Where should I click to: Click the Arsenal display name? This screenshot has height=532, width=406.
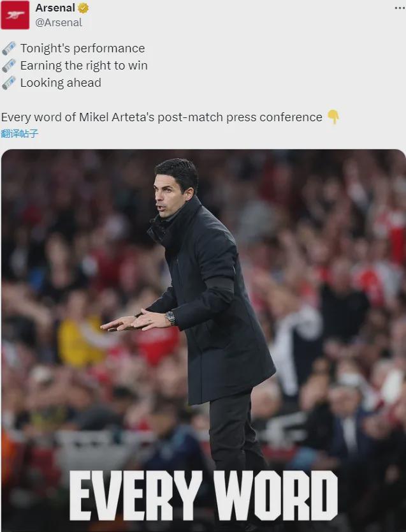(x=55, y=8)
